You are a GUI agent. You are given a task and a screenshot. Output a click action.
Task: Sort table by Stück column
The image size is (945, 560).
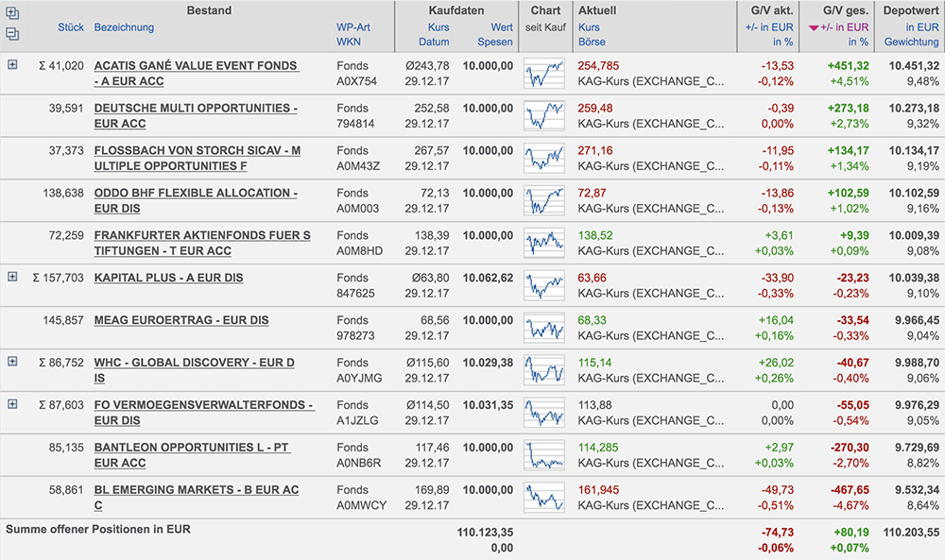tap(71, 27)
